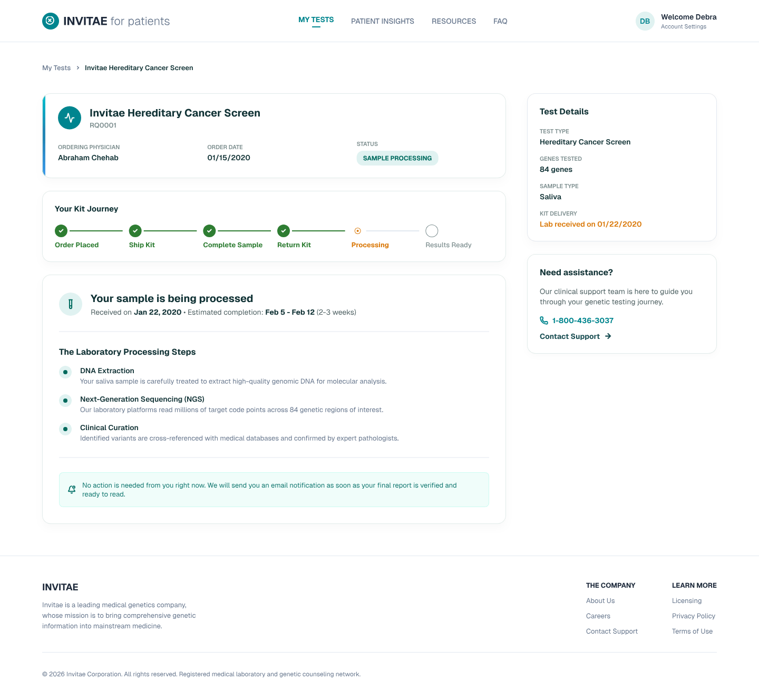Click the Hereditary Cancer Screen test type value
Viewport: 759px width, 700px height.
tap(585, 142)
